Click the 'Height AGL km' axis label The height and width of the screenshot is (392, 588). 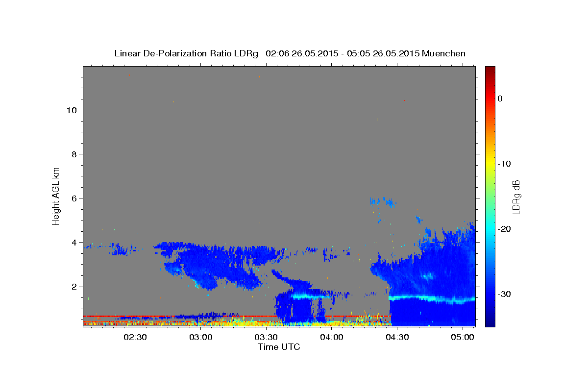tap(56, 196)
